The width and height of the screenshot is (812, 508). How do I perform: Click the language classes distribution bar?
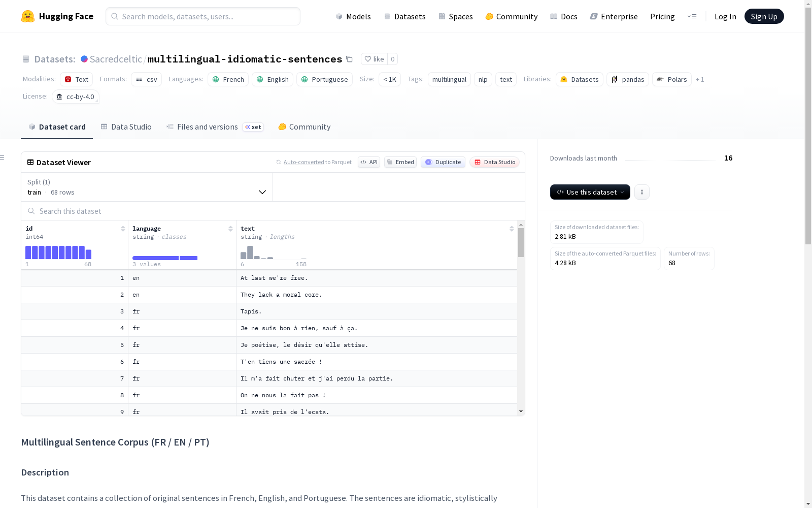coord(165,258)
